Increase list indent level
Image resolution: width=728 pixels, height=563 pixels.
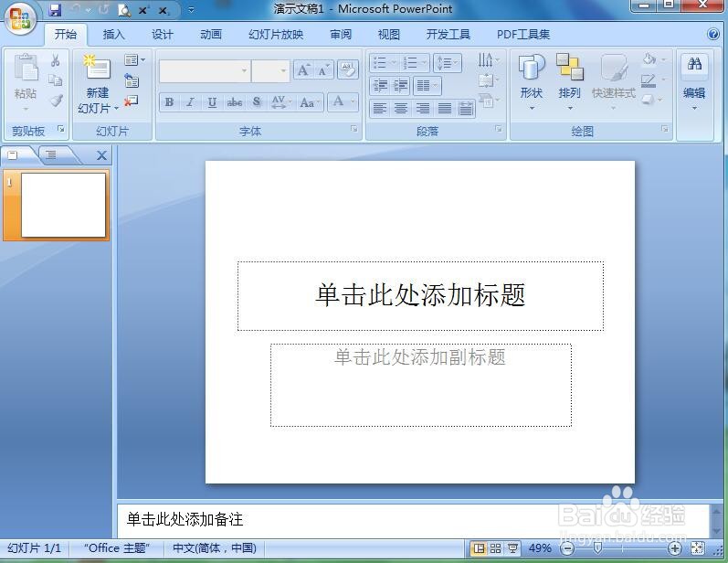click(400, 86)
